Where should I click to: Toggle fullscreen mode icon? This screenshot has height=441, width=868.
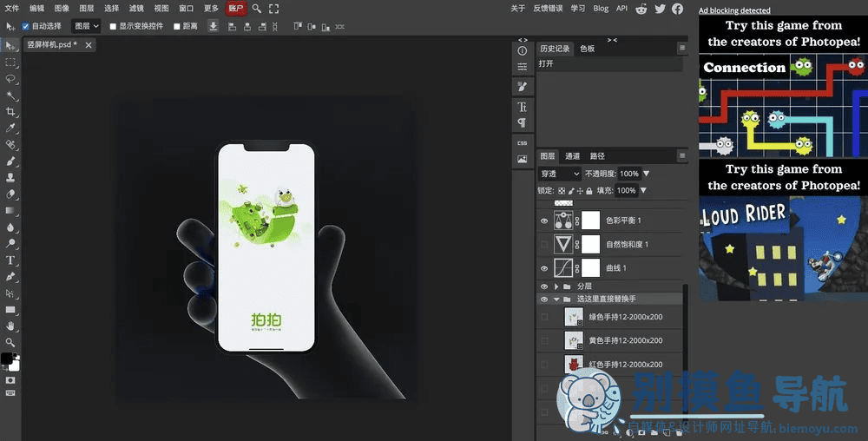click(273, 9)
